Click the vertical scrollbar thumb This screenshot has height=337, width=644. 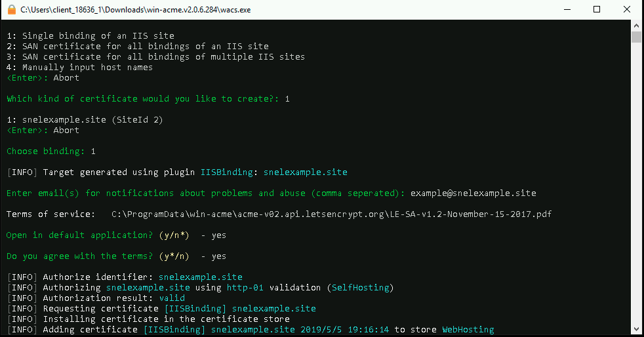pos(636,37)
